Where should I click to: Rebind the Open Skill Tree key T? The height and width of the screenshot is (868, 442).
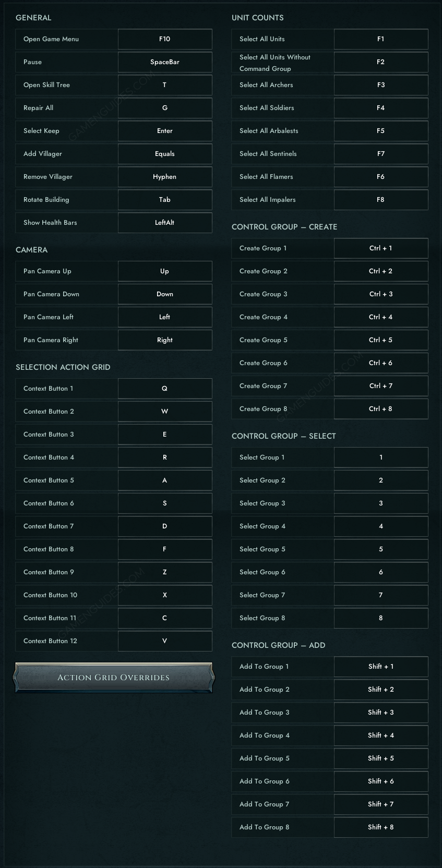point(165,85)
